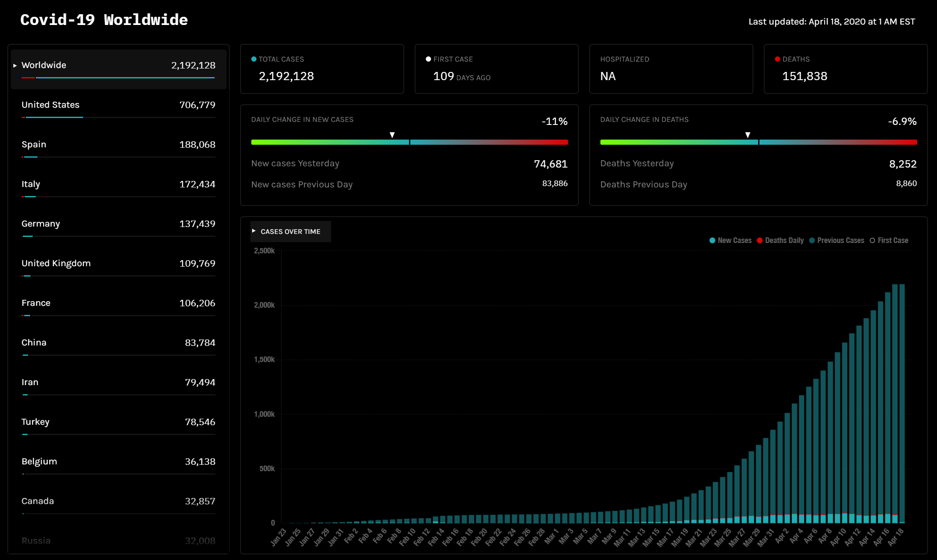Choose Turkey from the country list

119,426
